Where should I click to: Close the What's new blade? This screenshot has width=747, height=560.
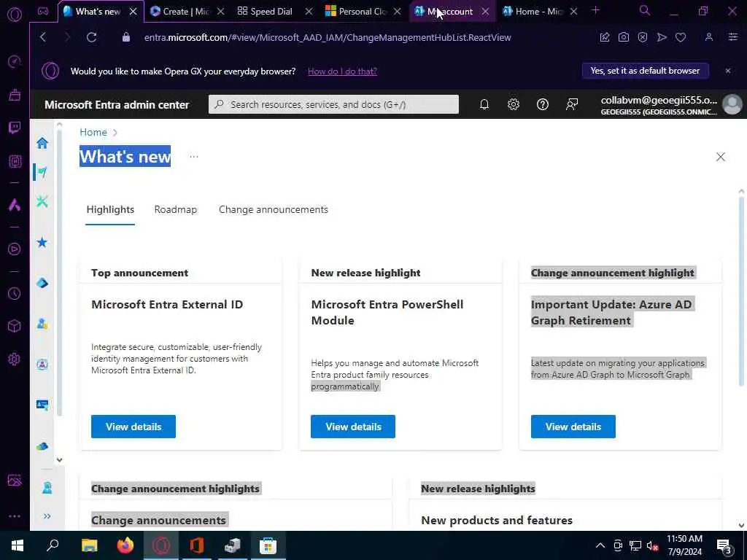click(720, 157)
